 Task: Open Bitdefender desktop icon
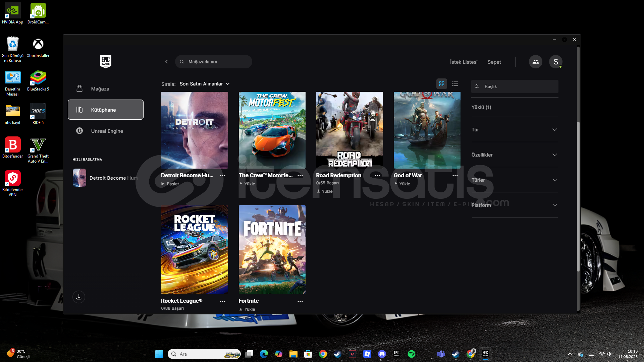[x=12, y=147]
